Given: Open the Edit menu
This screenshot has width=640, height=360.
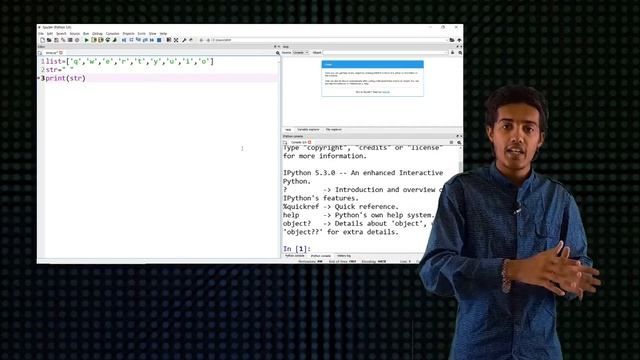Looking at the screenshot, I should (x=50, y=33).
